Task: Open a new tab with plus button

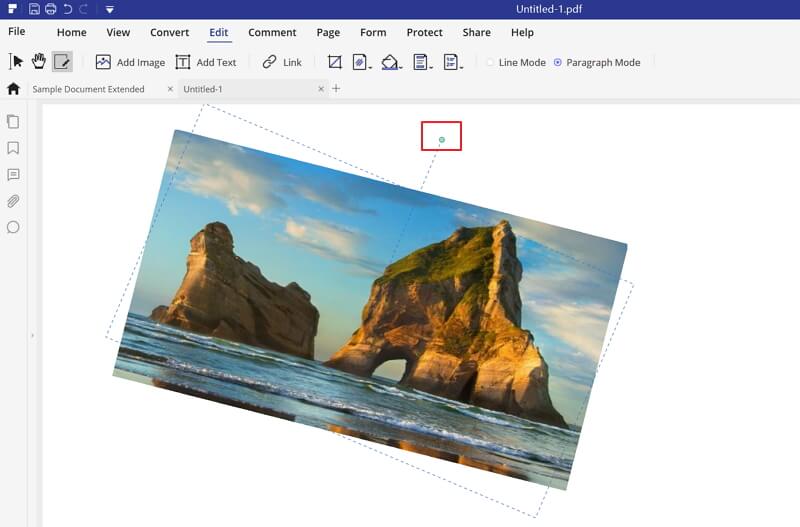Action: 336,88
